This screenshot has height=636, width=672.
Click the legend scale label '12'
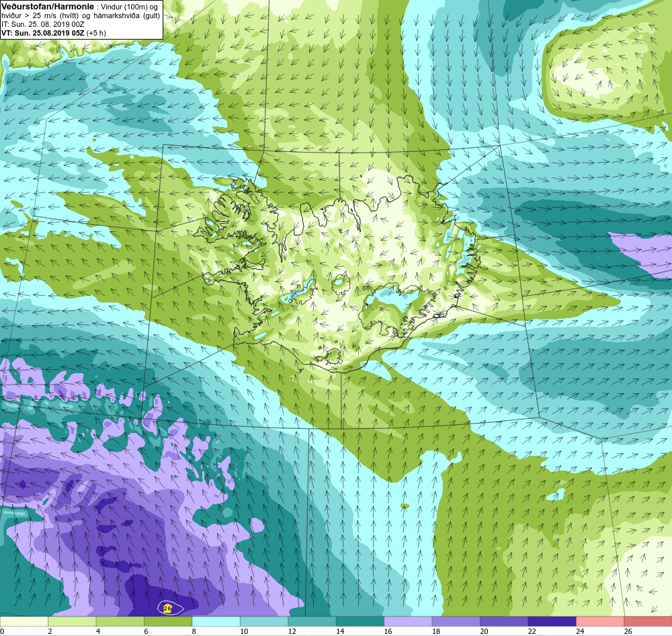(x=292, y=631)
